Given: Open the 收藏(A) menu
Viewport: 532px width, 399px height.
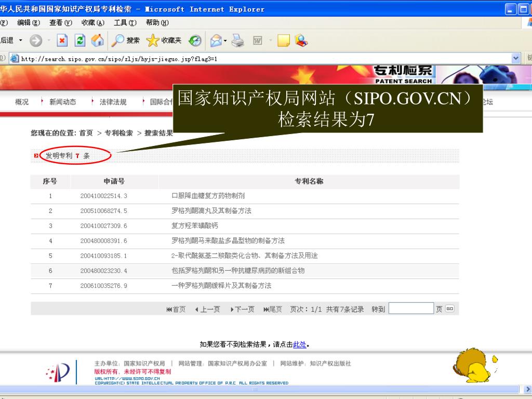Looking at the screenshot, I should 93,23.
